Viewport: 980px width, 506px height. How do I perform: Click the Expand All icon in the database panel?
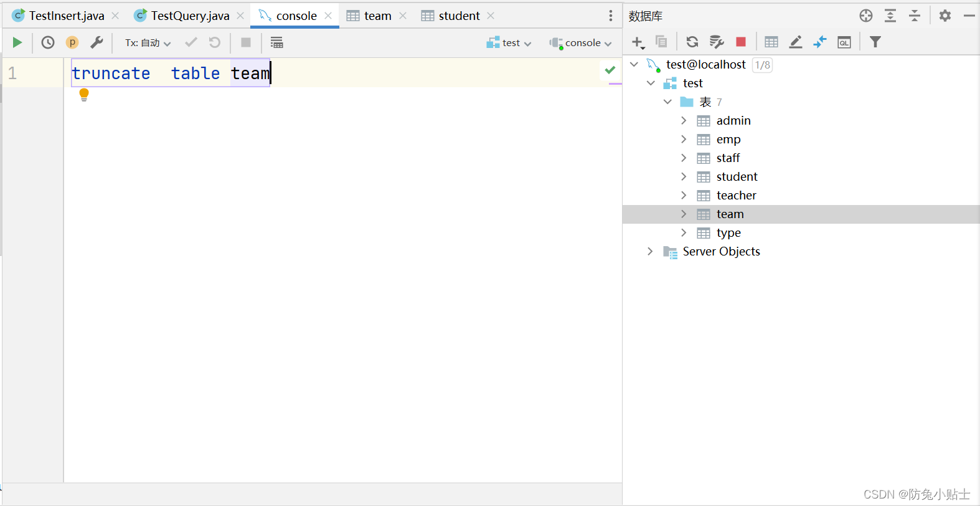890,16
